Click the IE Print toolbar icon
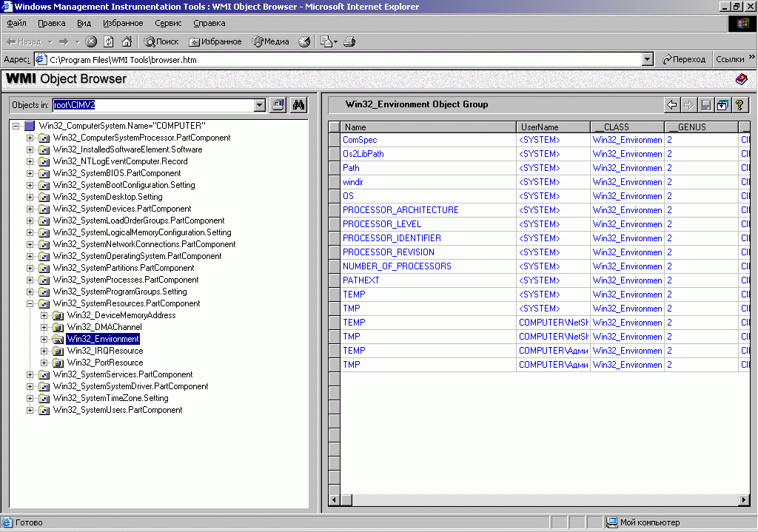 click(x=349, y=41)
